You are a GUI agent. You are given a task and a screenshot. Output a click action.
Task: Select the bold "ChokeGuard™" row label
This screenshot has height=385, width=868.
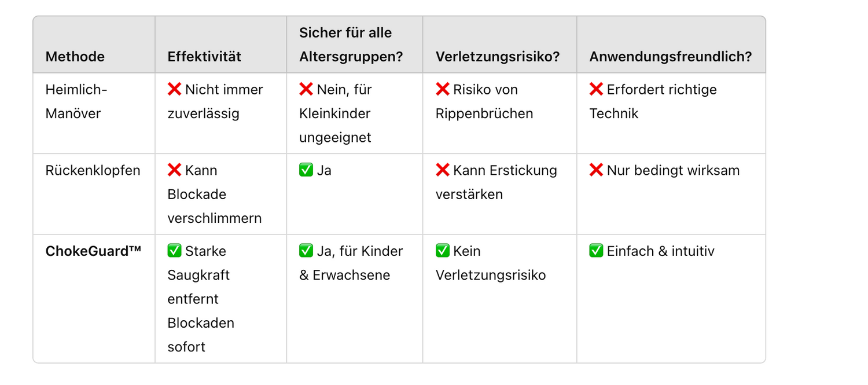[x=94, y=251]
